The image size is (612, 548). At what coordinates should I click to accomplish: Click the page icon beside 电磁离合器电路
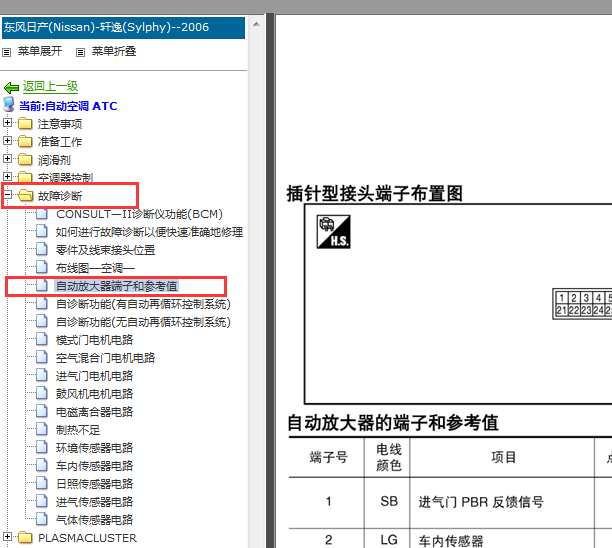point(41,411)
